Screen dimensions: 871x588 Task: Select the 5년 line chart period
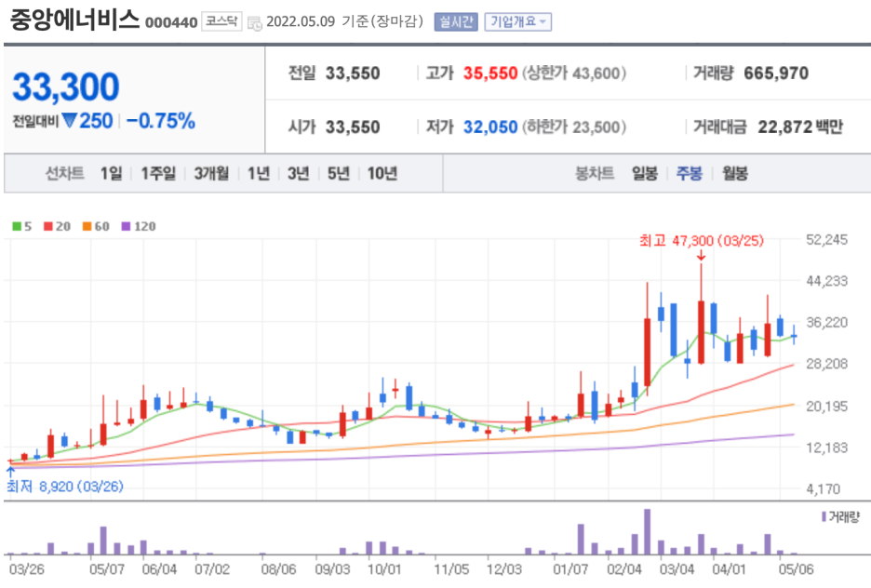coord(339,173)
